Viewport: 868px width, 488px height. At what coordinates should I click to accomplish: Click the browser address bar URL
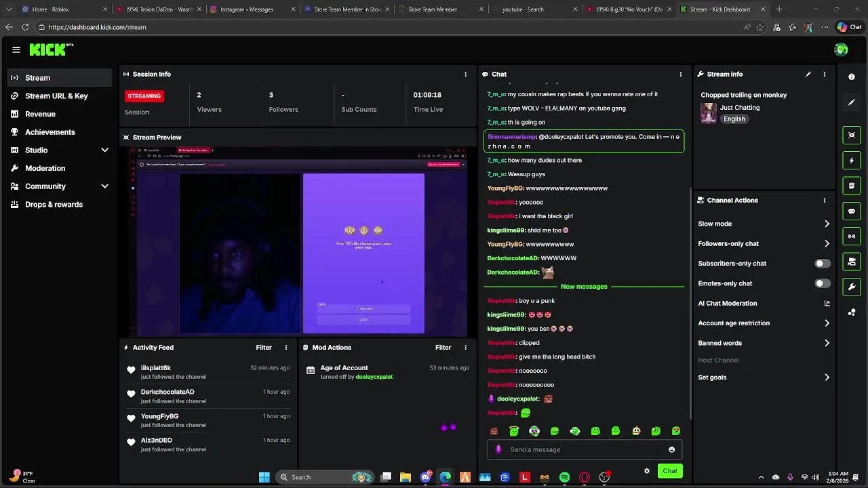[97, 27]
